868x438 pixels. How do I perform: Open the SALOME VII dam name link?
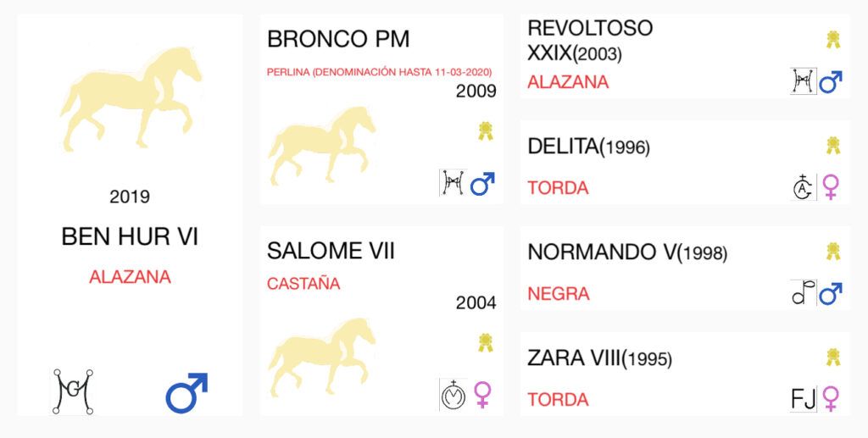coord(331,251)
